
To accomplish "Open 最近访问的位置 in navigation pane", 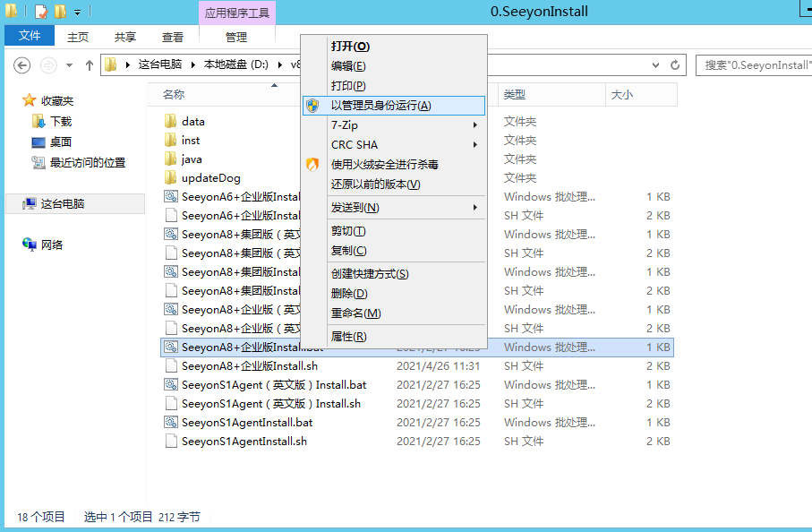I will [x=88, y=163].
